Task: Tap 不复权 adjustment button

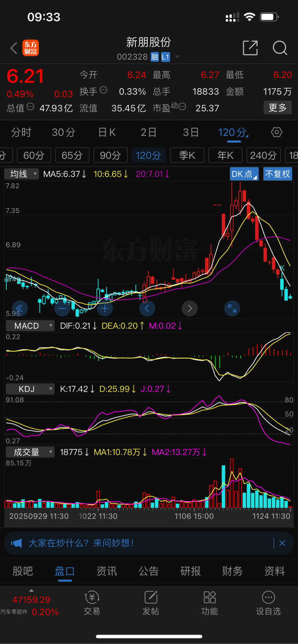Action: coord(277,174)
